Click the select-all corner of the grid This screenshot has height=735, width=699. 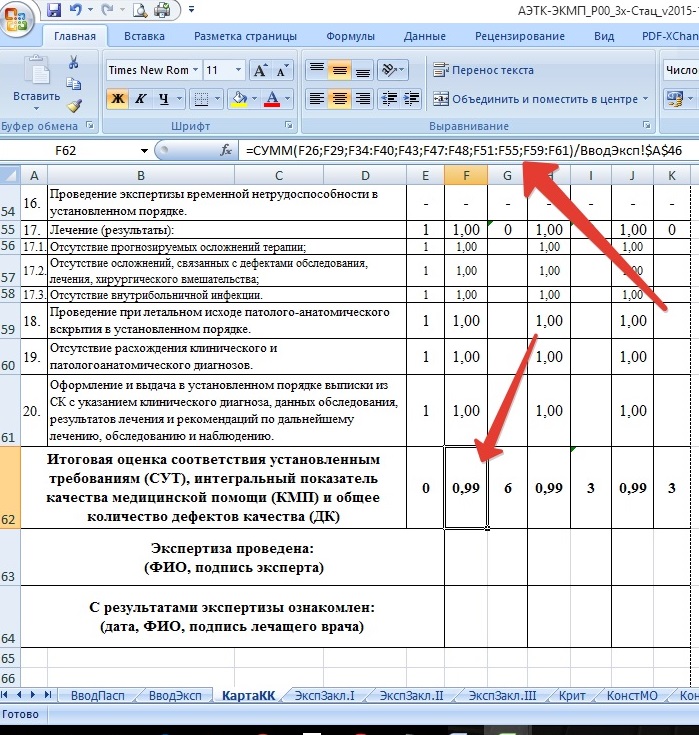(x=10, y=175)
